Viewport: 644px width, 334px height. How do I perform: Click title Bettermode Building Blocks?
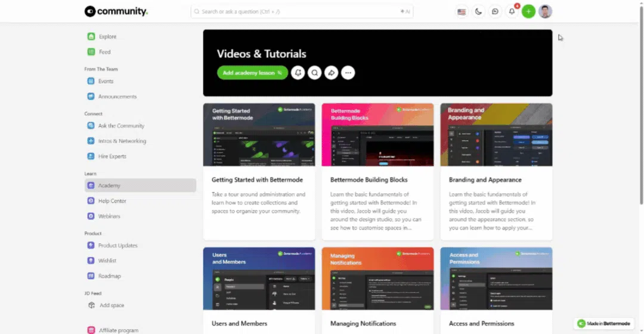click(x=369, y=180)
